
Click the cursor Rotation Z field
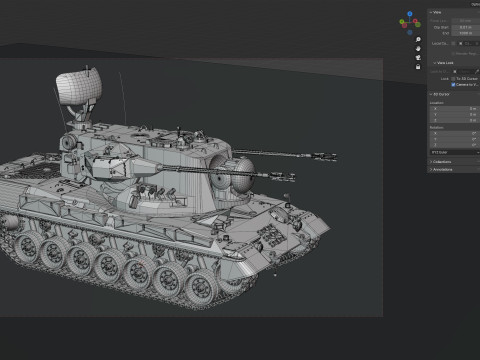click(455, 145)
